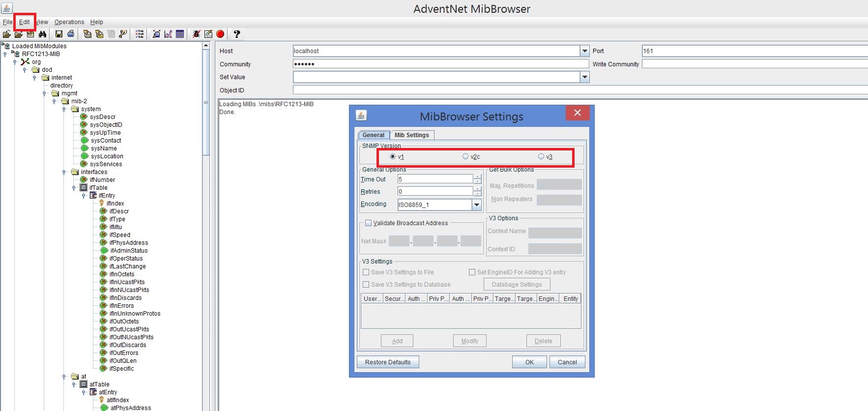Click the Community password field

click(x=441, y=64)
